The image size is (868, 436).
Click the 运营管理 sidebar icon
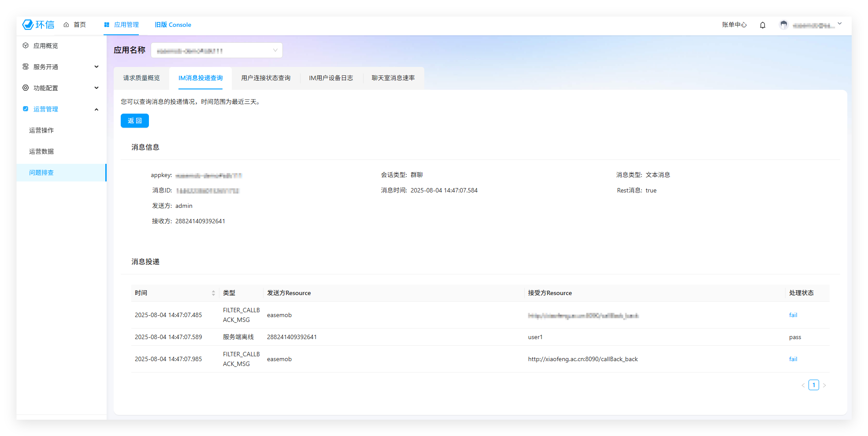click(x=26, y=109)
